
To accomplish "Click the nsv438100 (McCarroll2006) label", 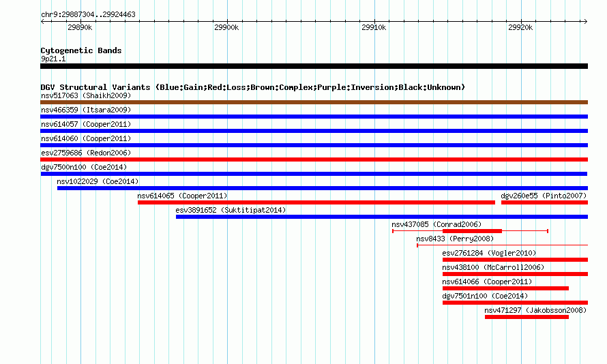I will (493, 267).
